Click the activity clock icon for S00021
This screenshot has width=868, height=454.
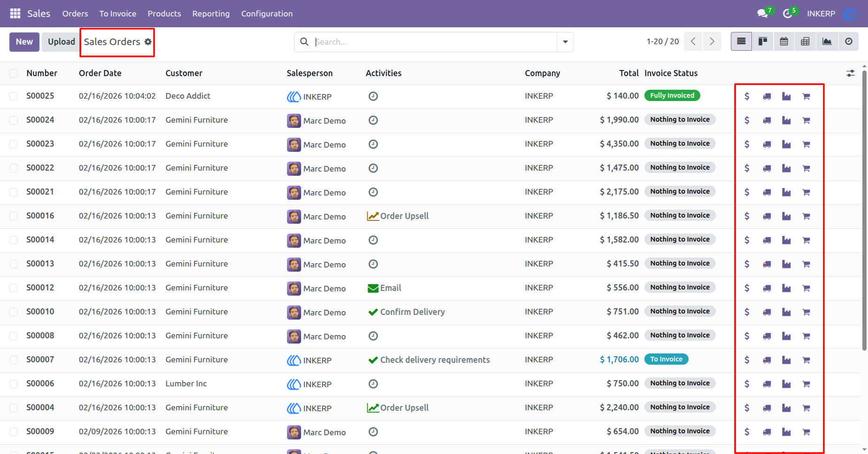click(373, 192)
